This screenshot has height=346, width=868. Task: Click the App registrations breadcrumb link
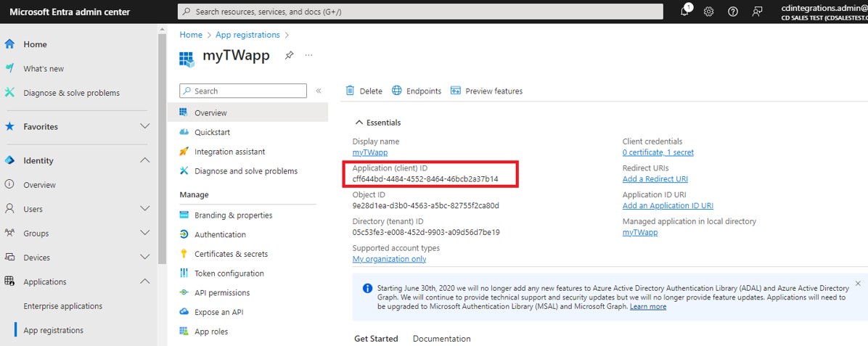pos(247,34)
